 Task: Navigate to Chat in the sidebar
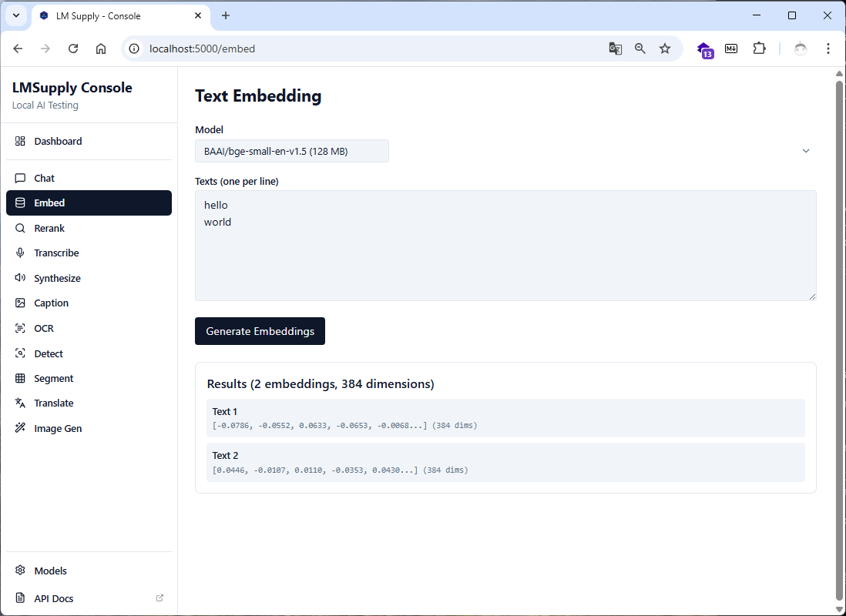[89, 178]
